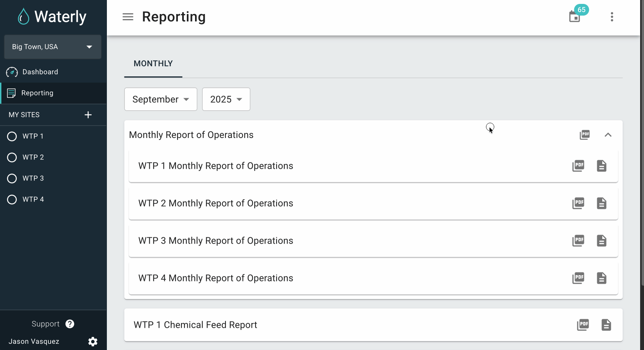The height and width of the screenshot is (350, 644).
Task: Switch to the MONTHLY tab
Action: click(x=153, y=64)
